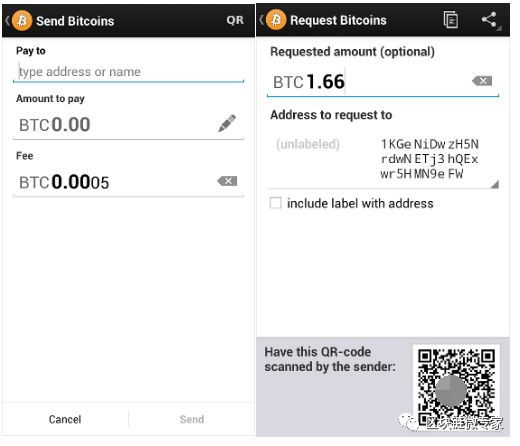Image resolution: width=520 pixels, height=446 pixels.
Task: Copy request address with clipboard icon
Action: pyautogui.click(x=451, y=20)
